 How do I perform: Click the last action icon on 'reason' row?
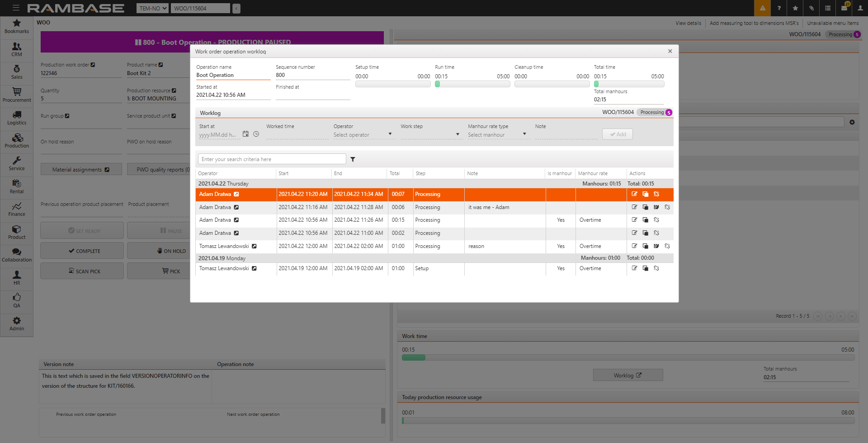(667, 246)
